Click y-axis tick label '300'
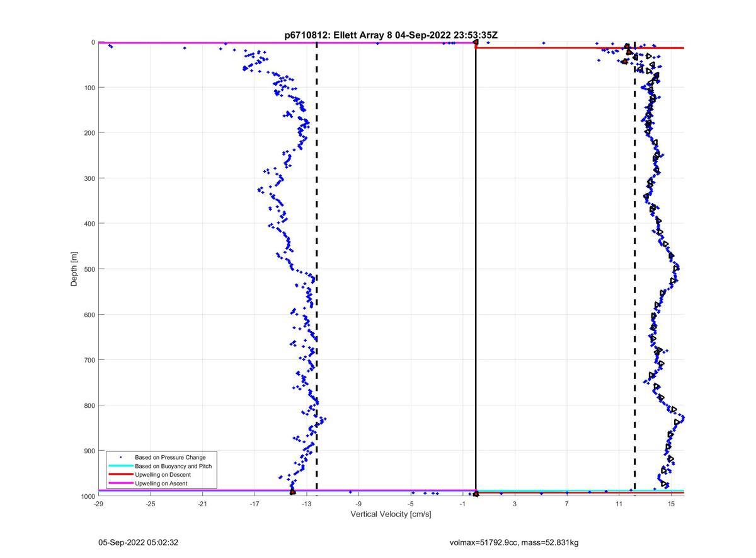The height and width of the screenshot is (558, 756). tap(89, 178)
